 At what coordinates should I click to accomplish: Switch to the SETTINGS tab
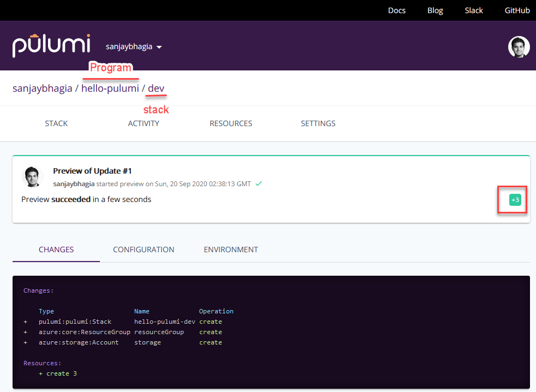coord(318,123)
